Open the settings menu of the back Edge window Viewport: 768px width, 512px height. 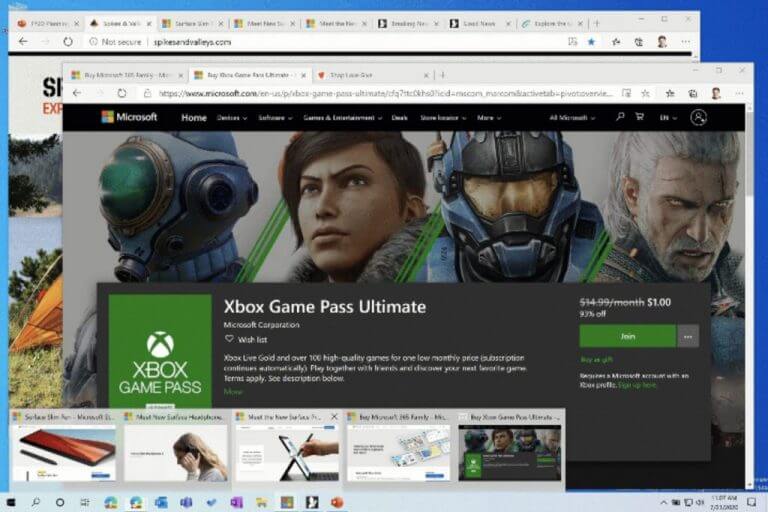(x=686, y=42)
